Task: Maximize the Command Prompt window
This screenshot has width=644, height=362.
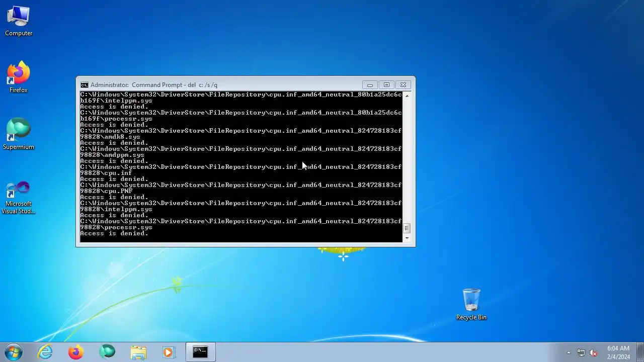Action: (386, 85)
